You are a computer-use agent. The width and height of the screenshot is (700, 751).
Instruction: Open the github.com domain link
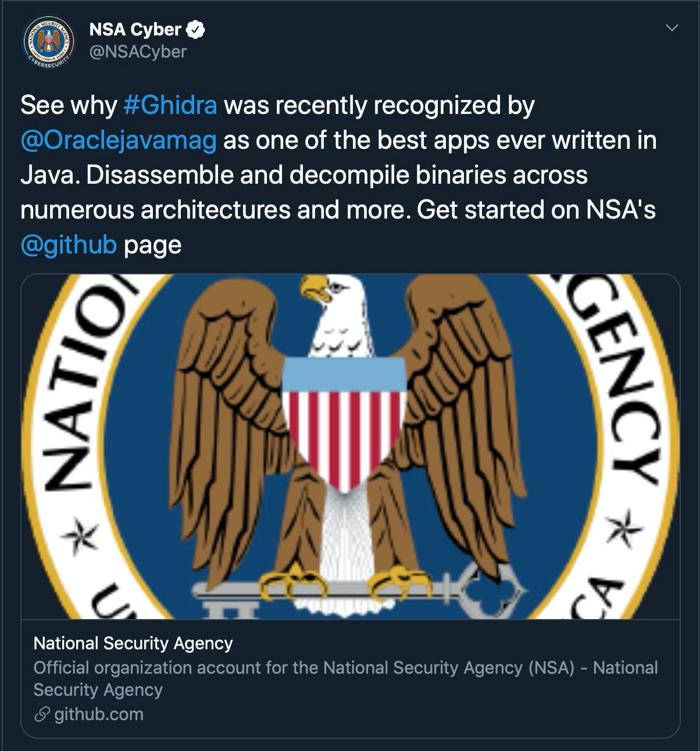pos(98,714)
